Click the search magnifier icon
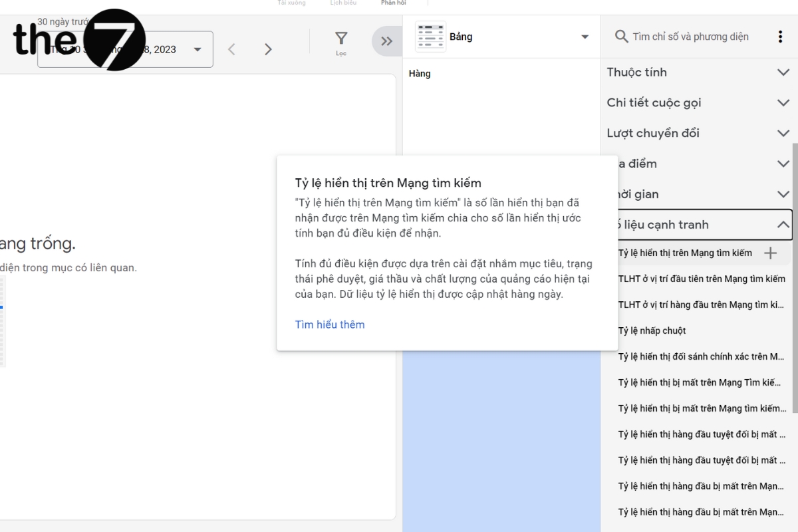This screenshot has height=532, width=798. point(621,37)
